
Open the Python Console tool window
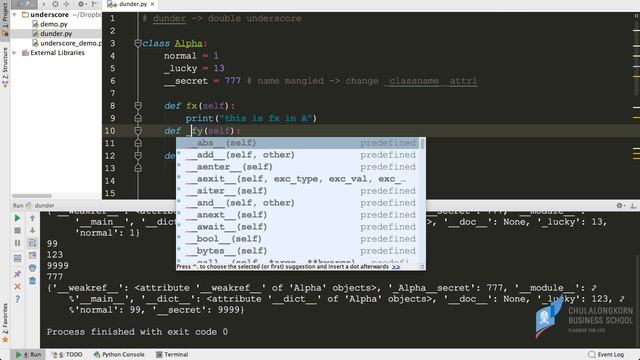point(119,355)
